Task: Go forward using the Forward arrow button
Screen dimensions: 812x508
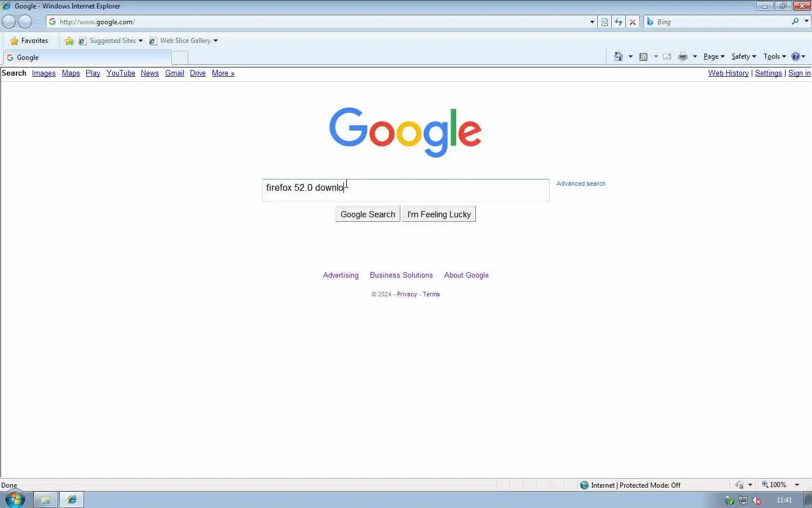Action: pyautogui.click(x=25, y=22)
